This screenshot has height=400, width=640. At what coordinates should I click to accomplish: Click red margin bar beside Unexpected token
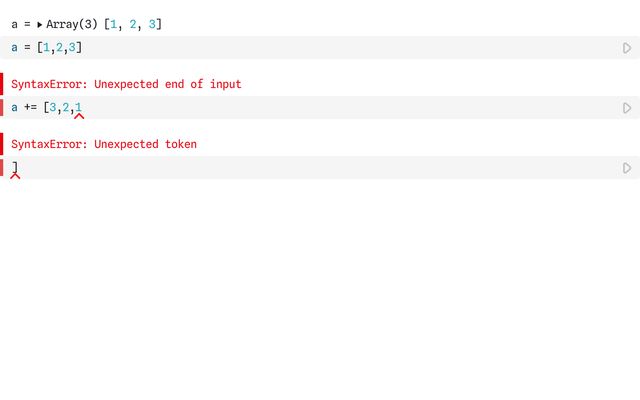tap(2, 144)
